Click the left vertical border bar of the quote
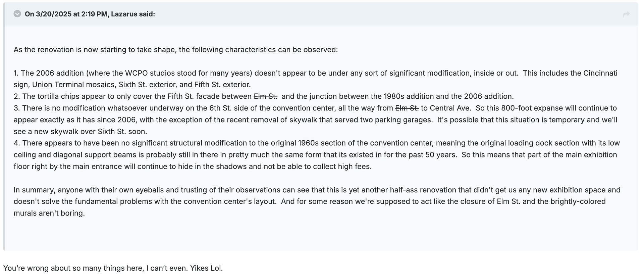The image size is (644, 278). tap(4, 126)
